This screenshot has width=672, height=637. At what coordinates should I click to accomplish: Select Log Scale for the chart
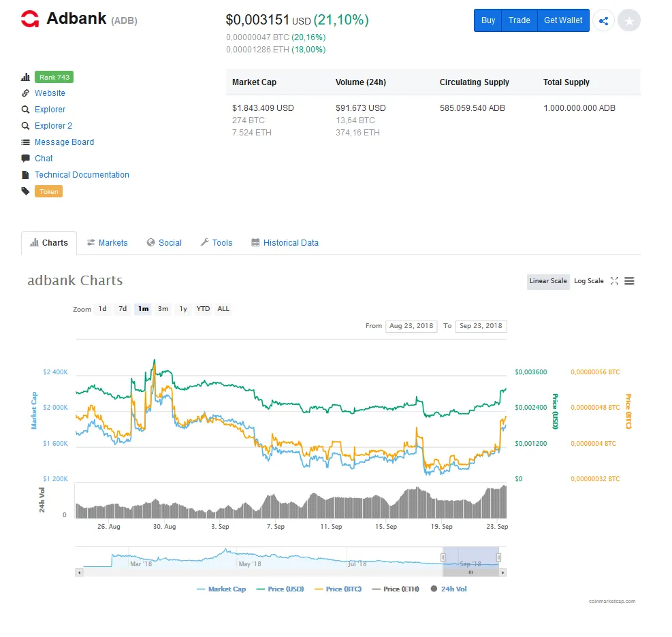588,281
